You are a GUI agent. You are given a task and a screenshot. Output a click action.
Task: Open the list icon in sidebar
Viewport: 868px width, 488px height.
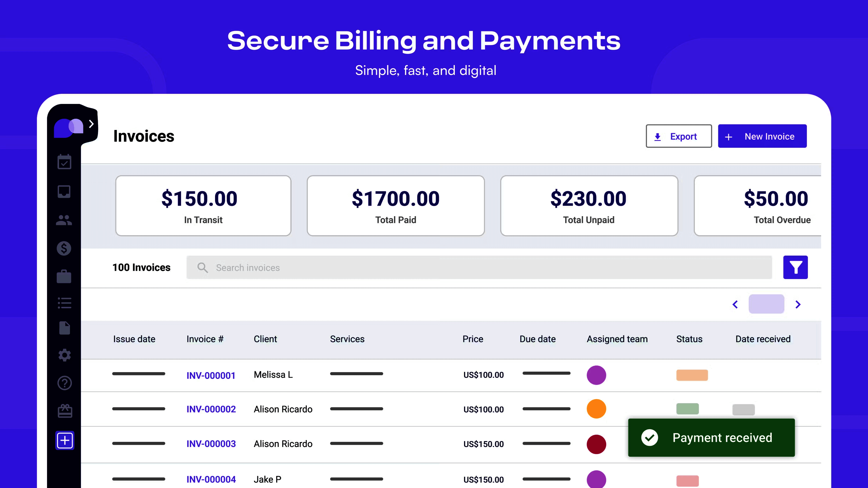coord(64,303)
